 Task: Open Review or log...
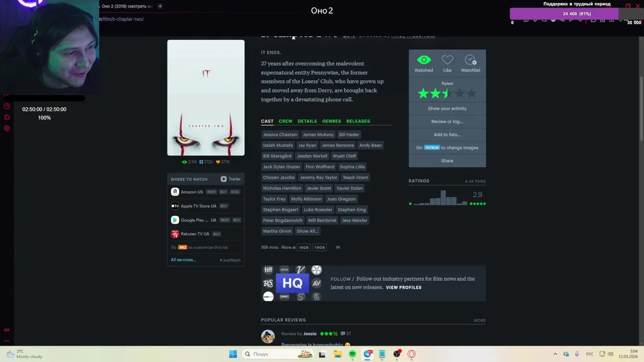[447, 122]
